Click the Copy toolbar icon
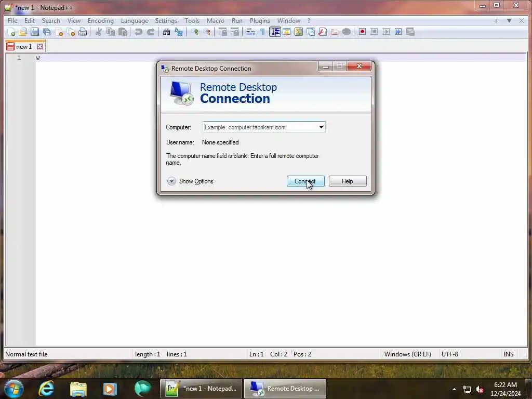 tap(111, 32)
